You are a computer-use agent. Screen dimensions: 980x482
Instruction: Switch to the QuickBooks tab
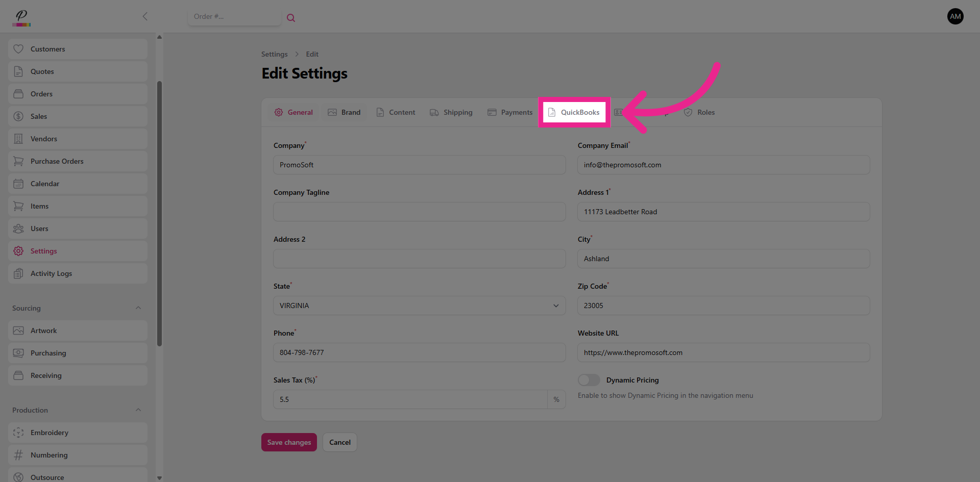tap(574, 112)
